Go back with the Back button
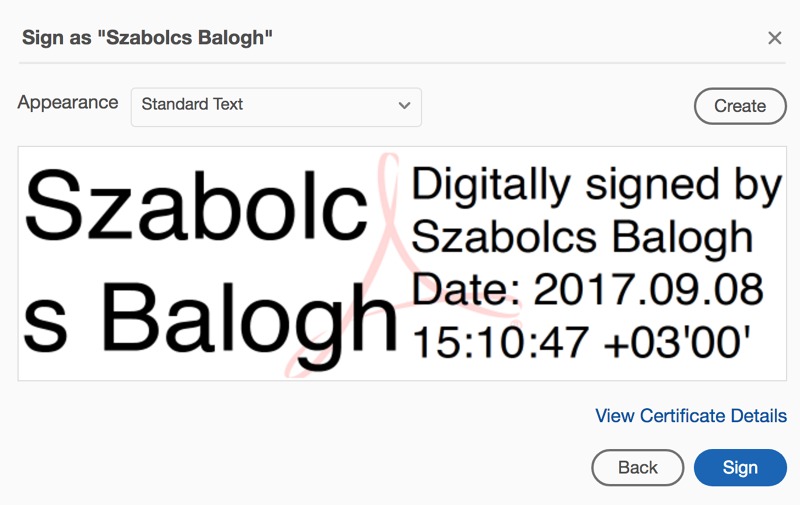The height and width of the screenshot is (505, 800). tap(637, 467)
